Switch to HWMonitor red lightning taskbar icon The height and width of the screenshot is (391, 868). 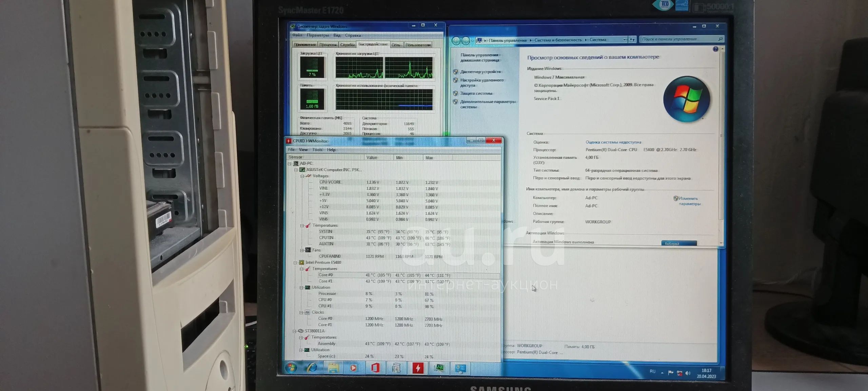click(418, 368)
